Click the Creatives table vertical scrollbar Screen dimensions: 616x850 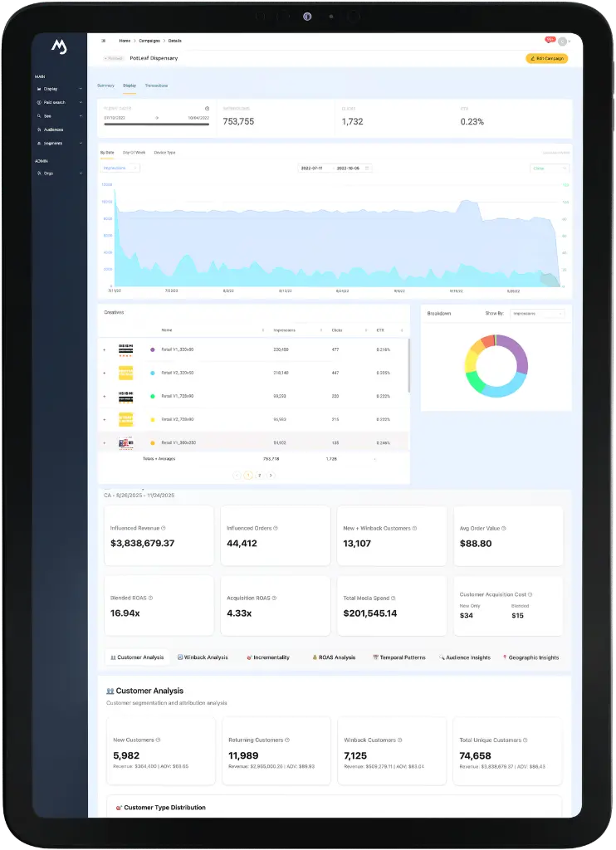point(408,366)
